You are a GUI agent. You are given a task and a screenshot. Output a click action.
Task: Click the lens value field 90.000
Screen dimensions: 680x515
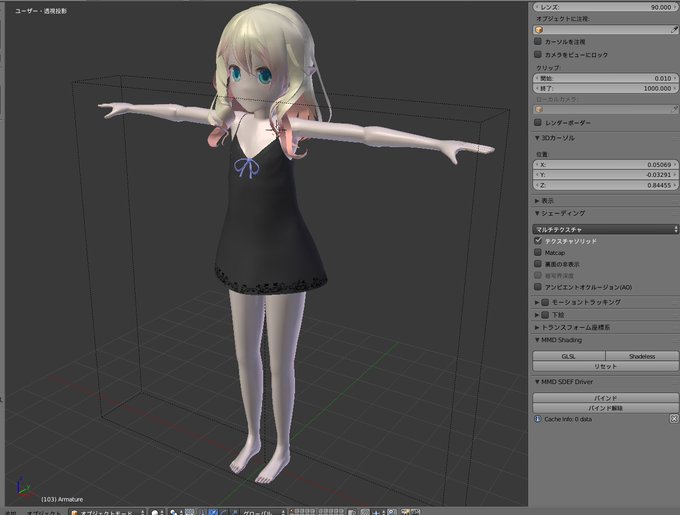click(x=605, y=7)
